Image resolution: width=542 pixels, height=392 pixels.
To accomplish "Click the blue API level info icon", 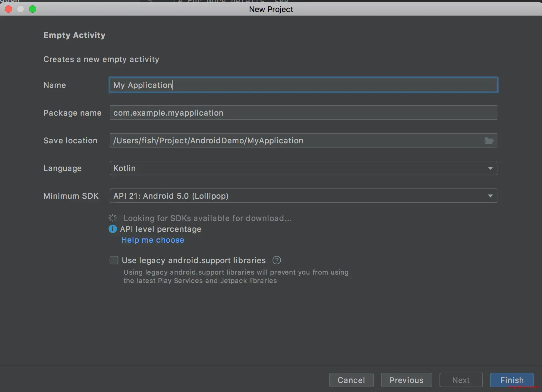I will 113,229.
